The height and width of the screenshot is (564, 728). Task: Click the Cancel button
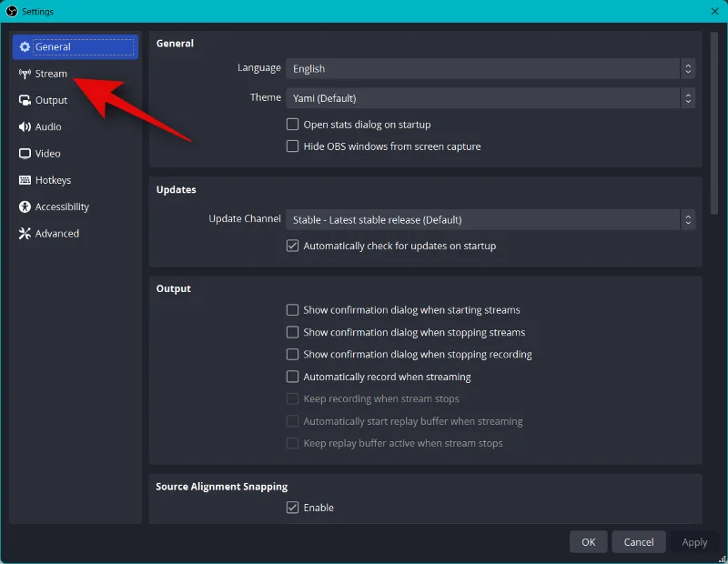pos(639,542)
